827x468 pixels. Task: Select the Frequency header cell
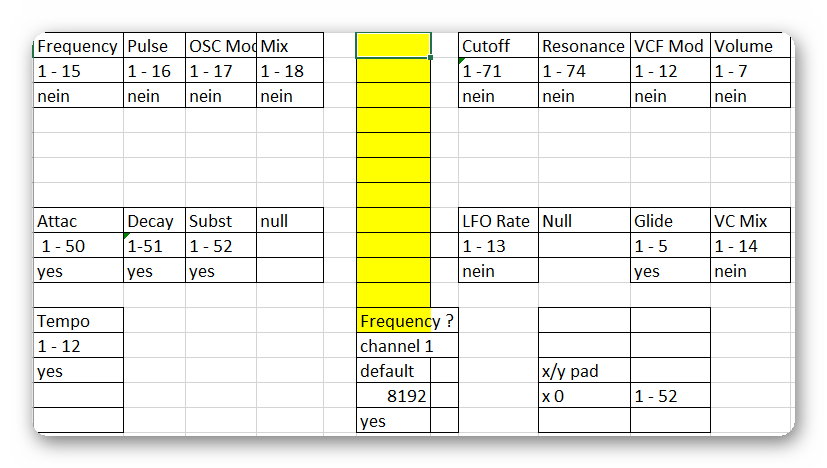(x=79, y=46)
